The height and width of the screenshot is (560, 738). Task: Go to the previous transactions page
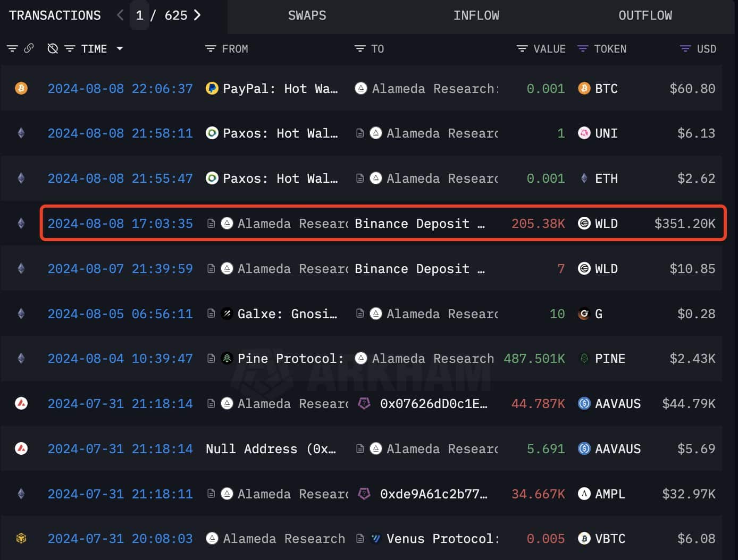(x=120, y=15)
